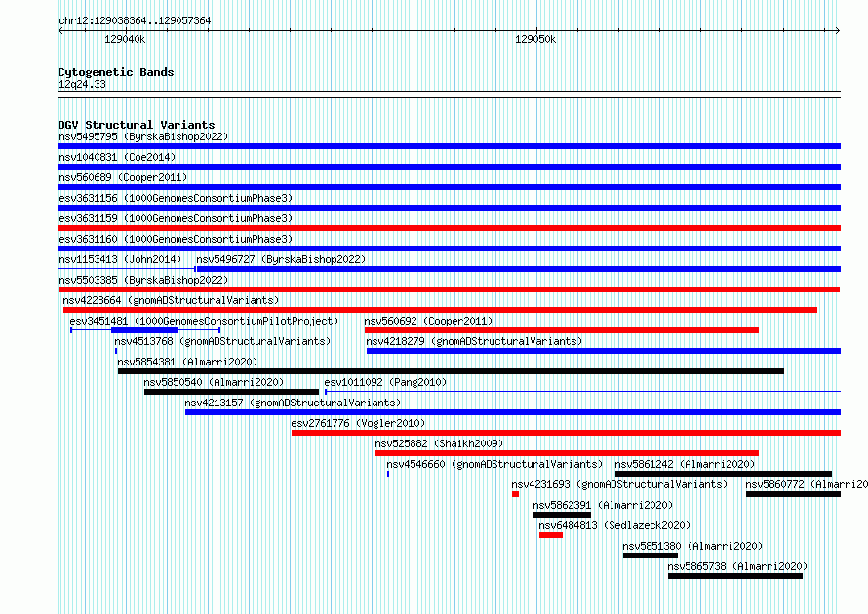The width and height of the screenshot is (868, 614).
Task: Select the black bar under nsv5865738
Action: (x=735, y=576)
